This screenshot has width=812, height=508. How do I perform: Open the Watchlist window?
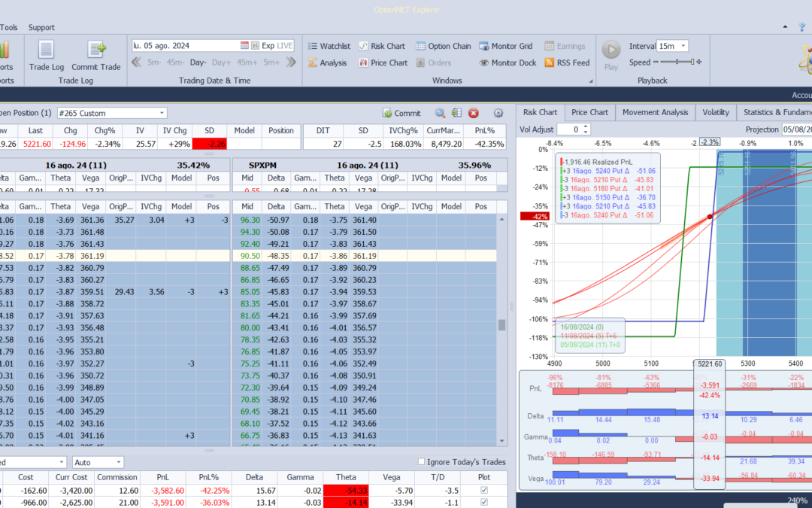point(329,46)
